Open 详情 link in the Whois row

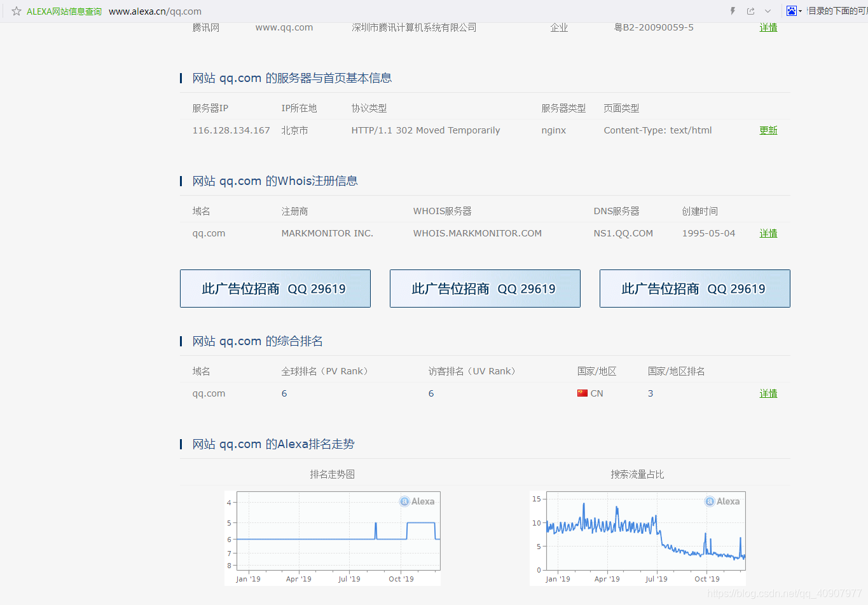[768, 233]
